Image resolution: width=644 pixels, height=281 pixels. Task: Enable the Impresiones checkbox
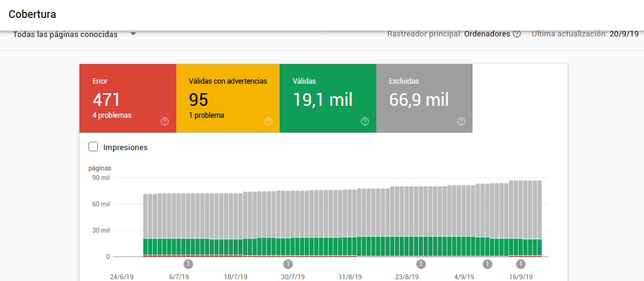point(93,146)
